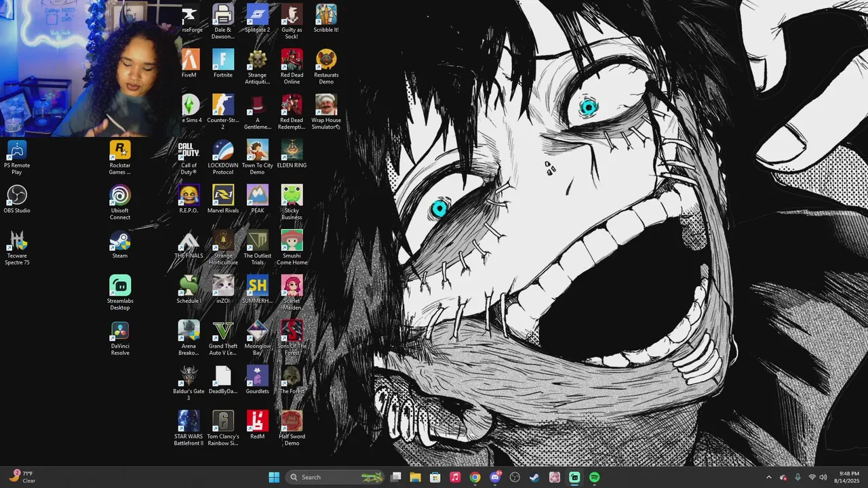Viewport: 868px width, 488px height.
Task: Launch Streamlabs Desktop from the desktop
Action: pyautogui.click(x=120, y=292)
